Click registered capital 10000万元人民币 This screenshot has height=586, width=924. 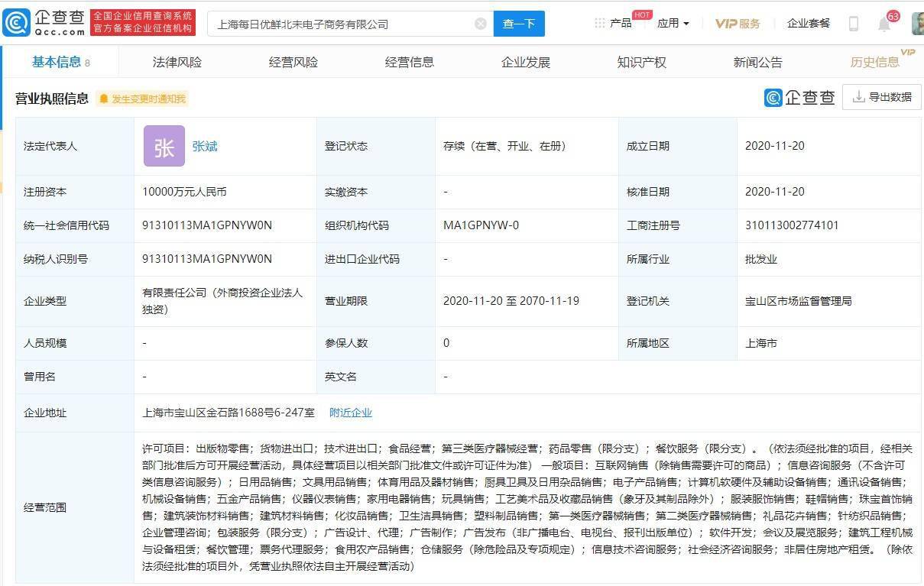pos(184,192)
